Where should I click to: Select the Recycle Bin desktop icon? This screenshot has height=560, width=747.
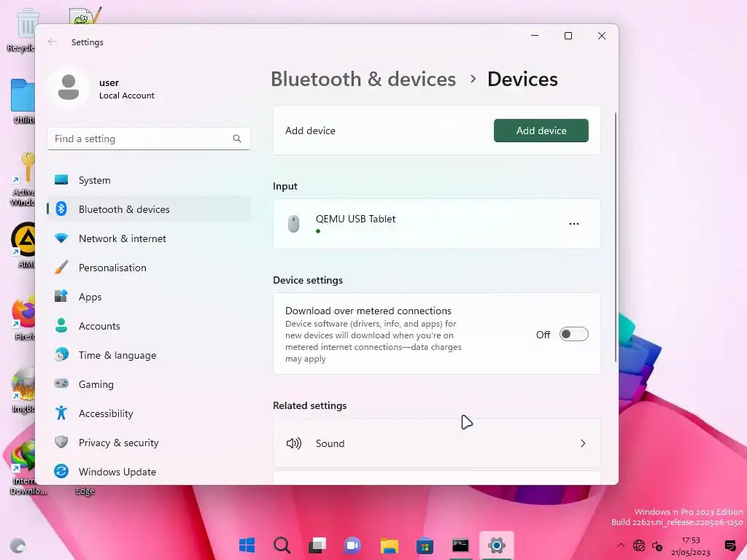(x=21, y=29)
